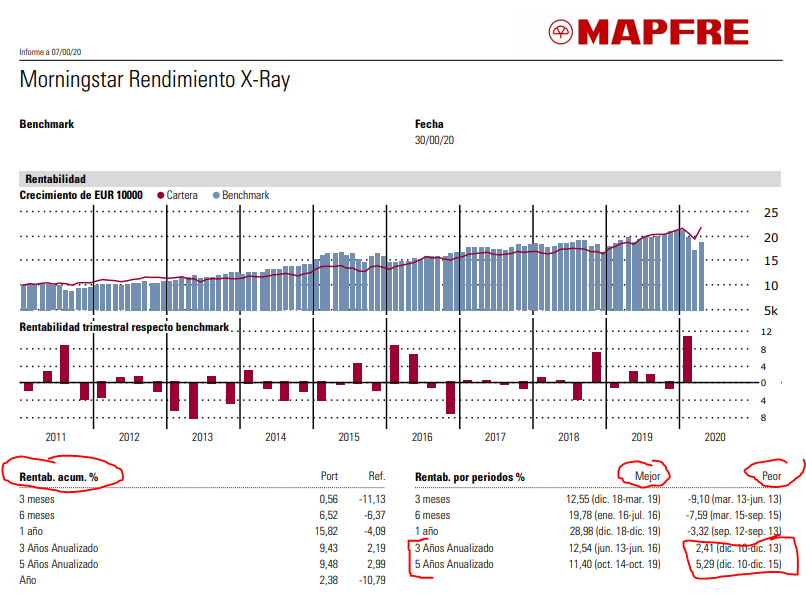This screenshot has width=806, height=599.
Task: Click the 5k value on growth axis
Action: [771, 311]
